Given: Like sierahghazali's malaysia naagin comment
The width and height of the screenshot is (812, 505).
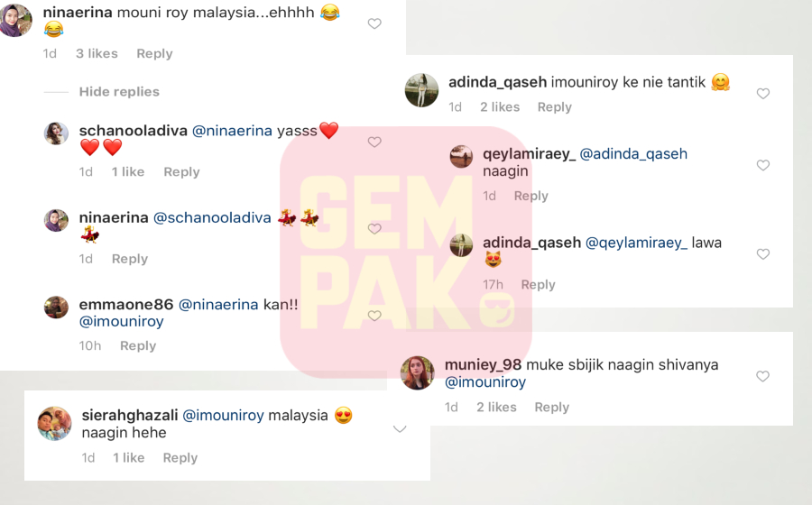Looking at the screenshot, I should (x=400, y=428).
